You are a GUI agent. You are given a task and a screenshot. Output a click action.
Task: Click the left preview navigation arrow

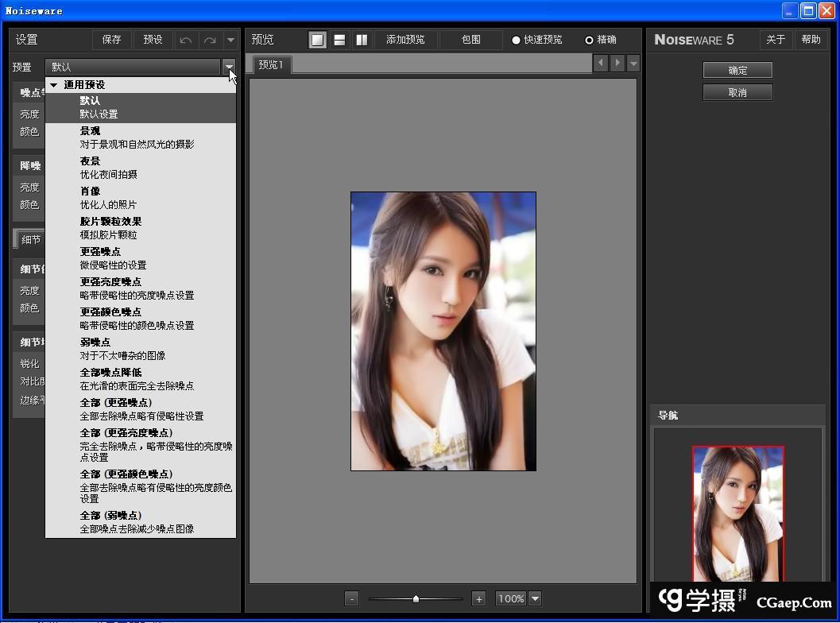(x=601, y=63)
